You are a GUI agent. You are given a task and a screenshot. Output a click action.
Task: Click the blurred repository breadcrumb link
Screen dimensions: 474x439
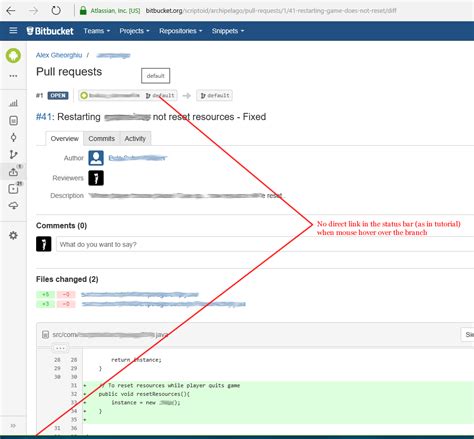click(113, 56)
